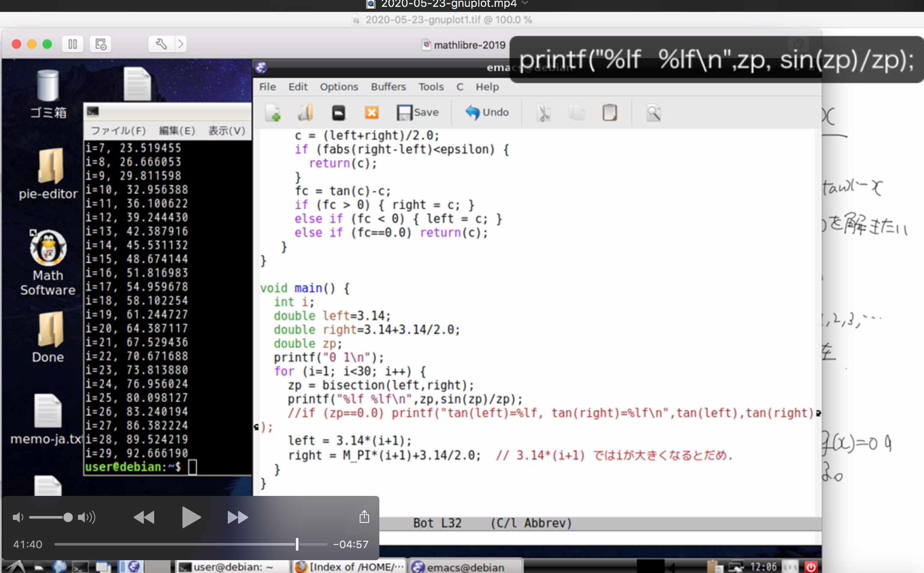Image resolution: width=924 pixels, height=573 pixels.
Task: Click the start menu icon in taskbar
Action: tap(16, 567)
